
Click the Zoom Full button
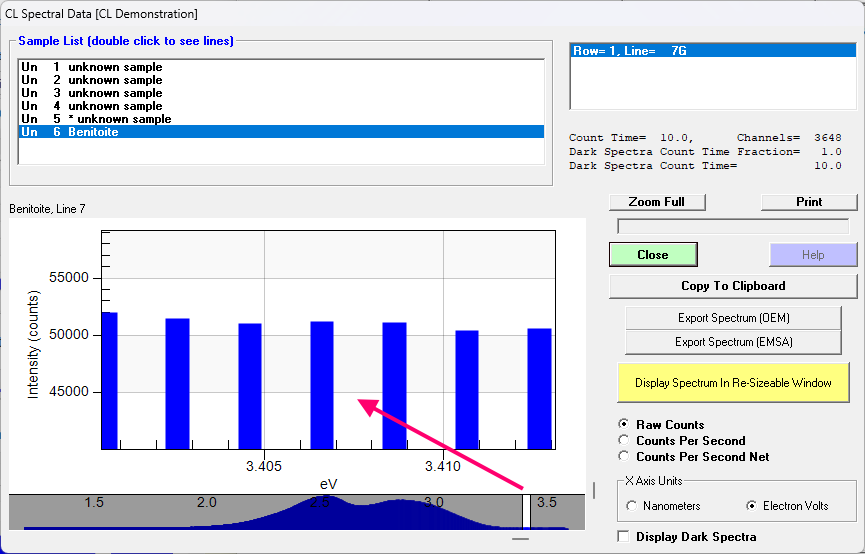point(656,202)
